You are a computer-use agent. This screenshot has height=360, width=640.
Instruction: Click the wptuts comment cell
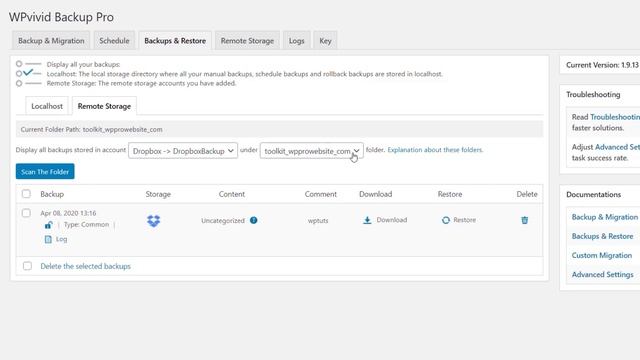point(318,220)
